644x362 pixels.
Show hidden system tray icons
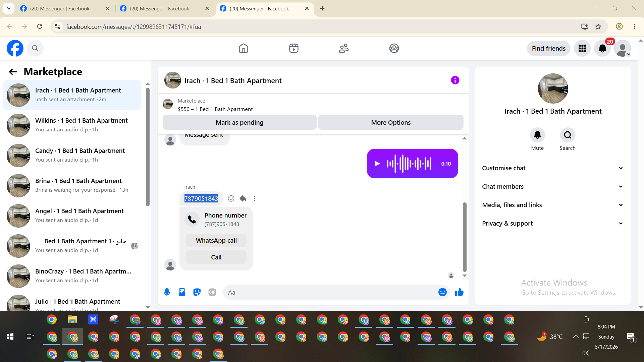point(576,337)
